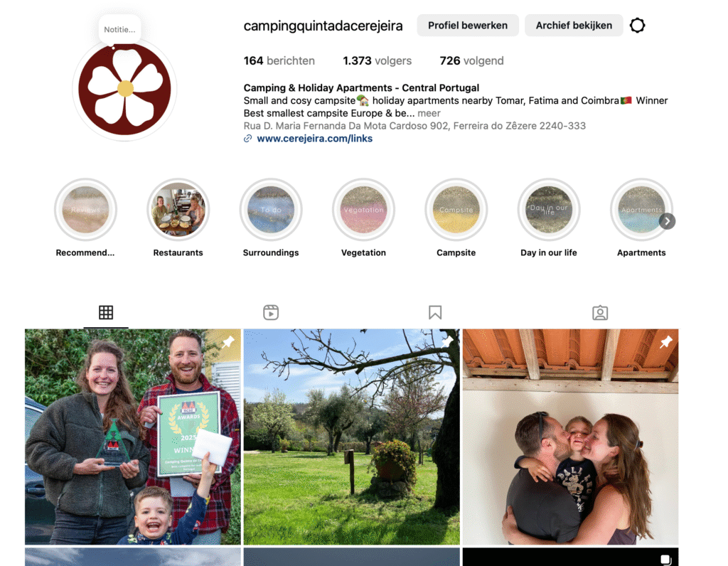
Task: Click the Archief bekijken button
Action: click(574, 26)
